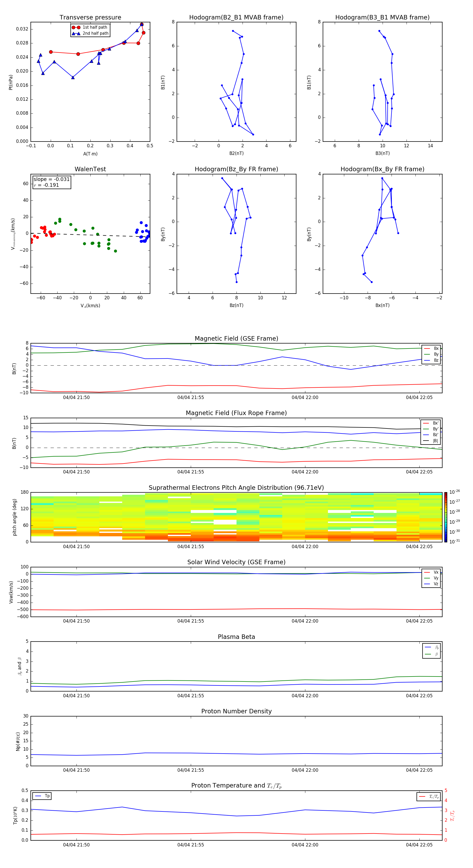This screenshot has height=868, width=473.
Task: Click the "Tp(10^6K)" y-axis label
Action: pos(15,815)
